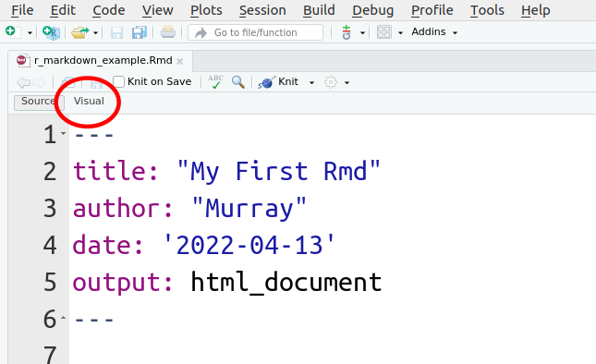Open the Debug menu
The width and height of the screenshot is (596, 364).
tap(373, 10)
